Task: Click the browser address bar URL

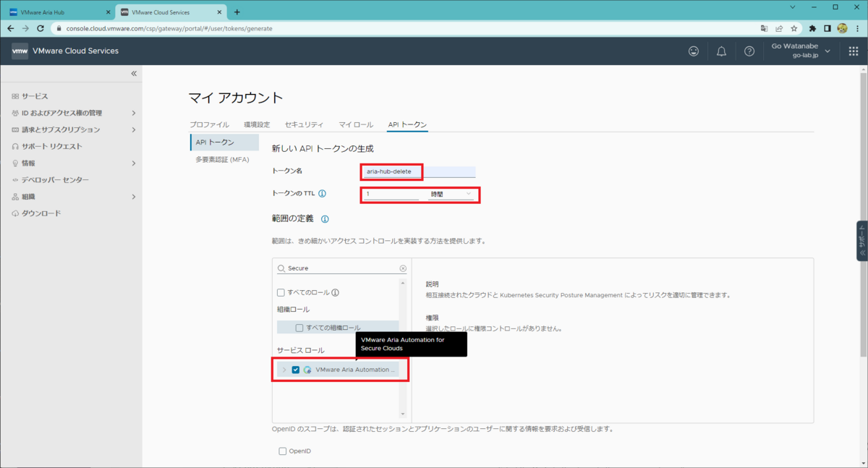Action: pyautogui.click(x=169, y=28)
